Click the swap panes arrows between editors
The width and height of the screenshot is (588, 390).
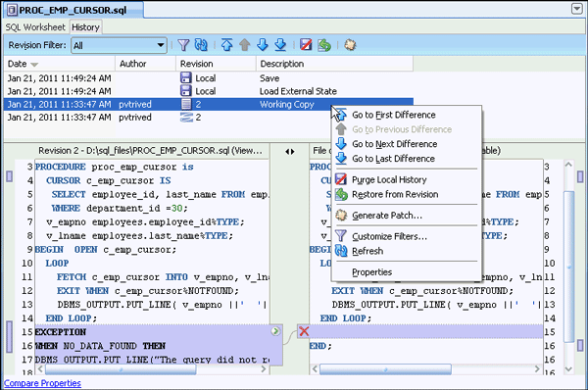(289, 152)
